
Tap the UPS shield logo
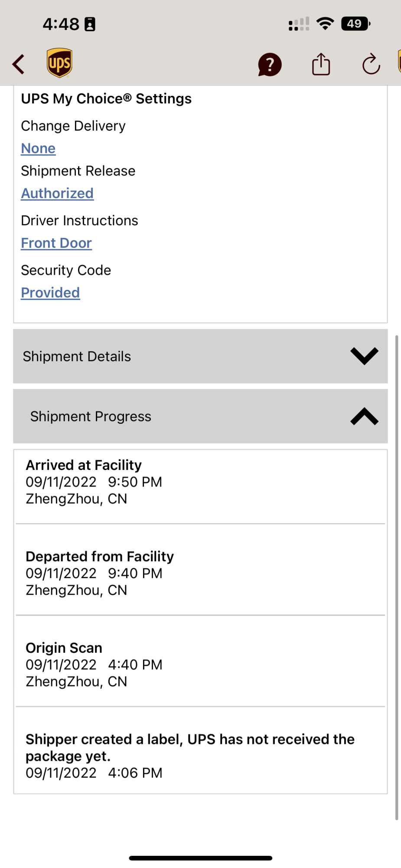[59, 63]
